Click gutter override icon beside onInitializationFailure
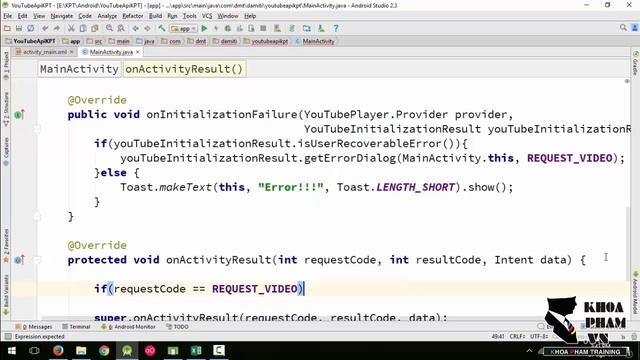 [x=19, y=115]
